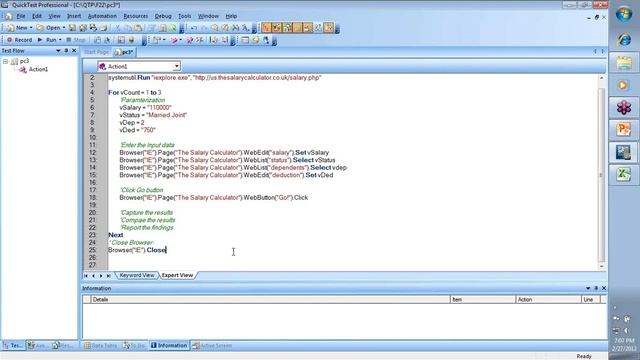Click the vSalary = "110000" code line
Viewport: 640px width, 360px height.
145,108
